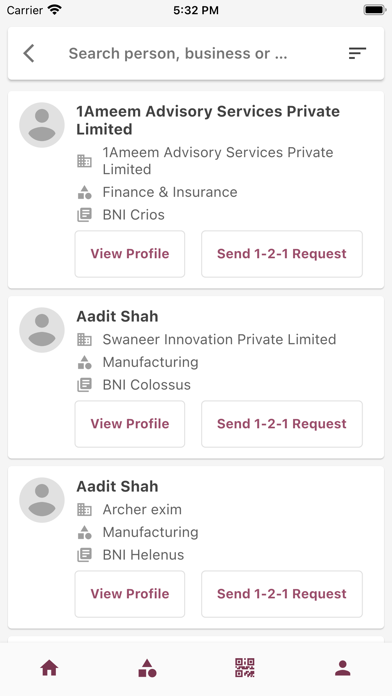
Task: Click the search person or business field
Action: pyautogui.click(x=196, y=54)
